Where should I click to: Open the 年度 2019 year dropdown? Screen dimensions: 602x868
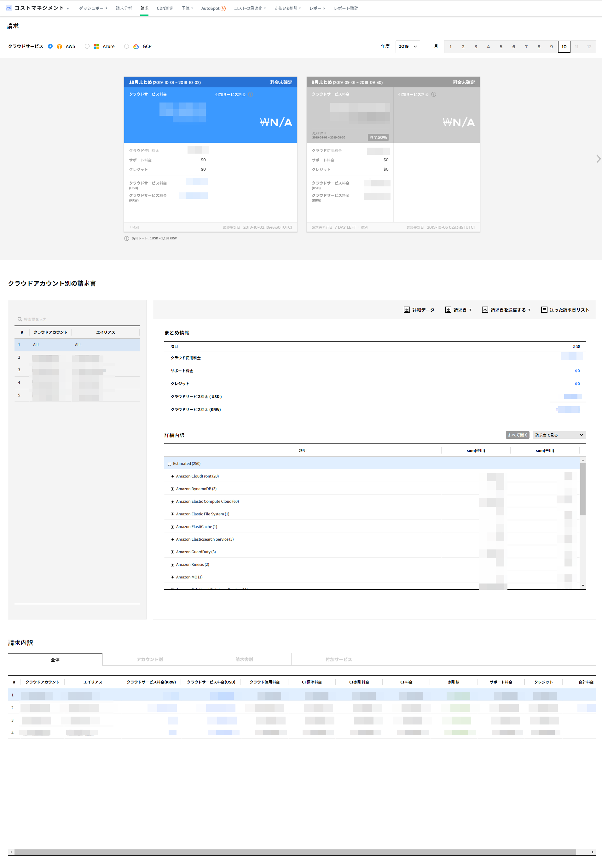click(x=407, y=46)
